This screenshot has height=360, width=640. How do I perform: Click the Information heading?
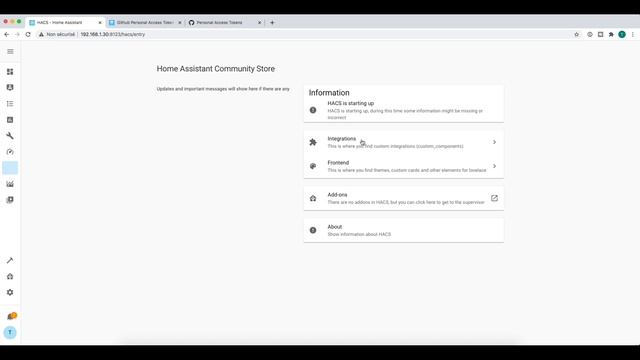329,93
